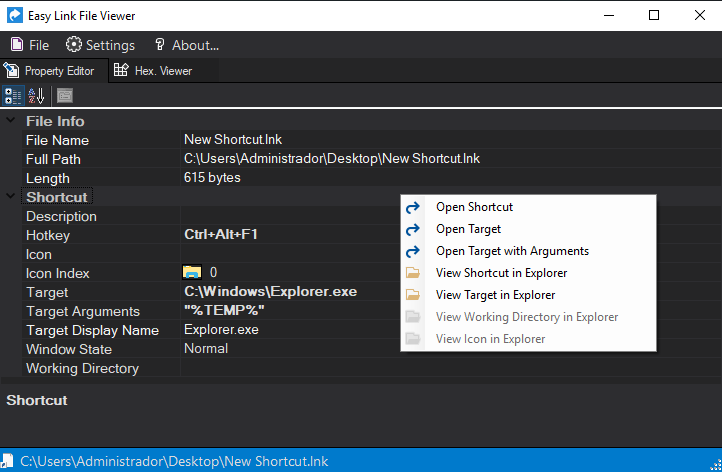This screenshot has height=472, width=722.
Task: Click the Easy Link File Viewer app icon
Action: click(15, 15)
